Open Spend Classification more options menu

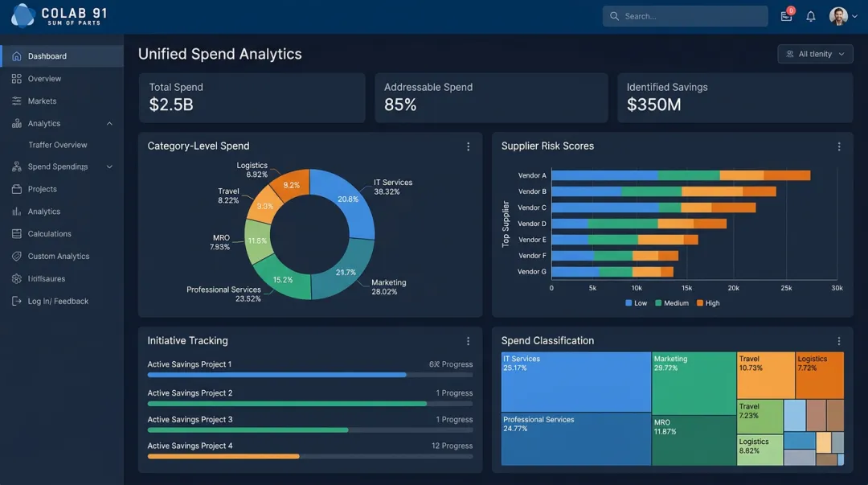click(839, 341)
